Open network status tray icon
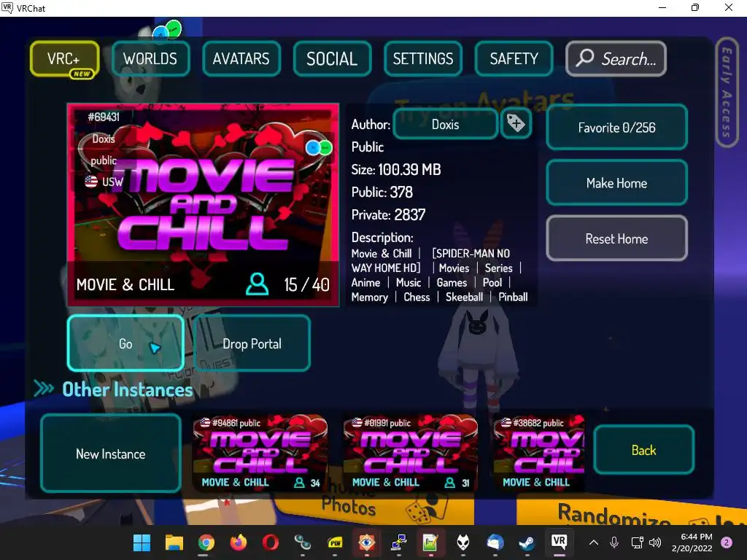The height and width of the screenshot is (560, 747). click(x=636, y=542)
